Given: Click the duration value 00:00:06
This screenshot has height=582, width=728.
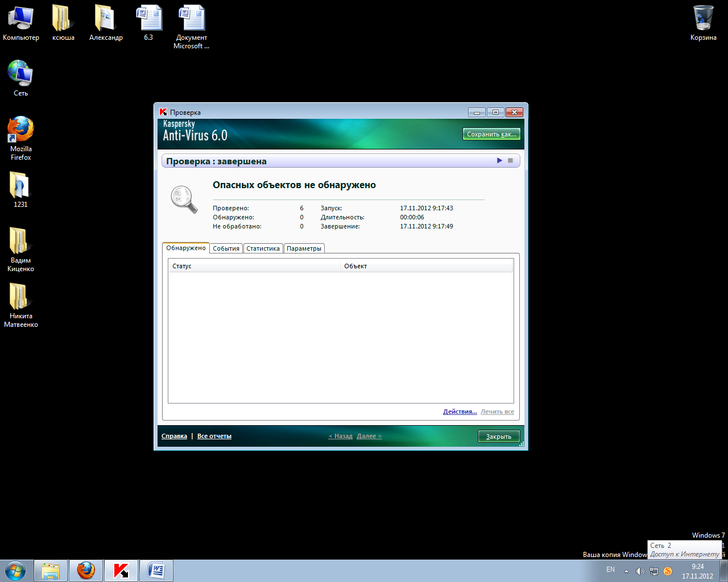Looking at the screenshot, I should pos(412,217).
